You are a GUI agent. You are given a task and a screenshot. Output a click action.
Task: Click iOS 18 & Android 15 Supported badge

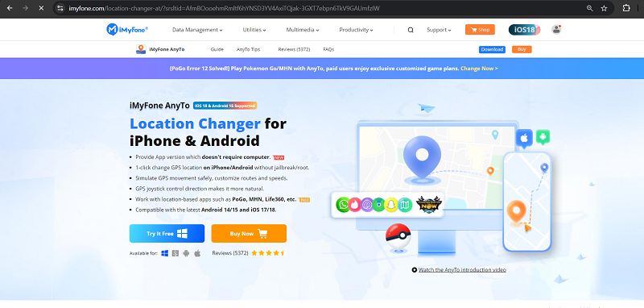pyautogui.click(x=225, y=106)
